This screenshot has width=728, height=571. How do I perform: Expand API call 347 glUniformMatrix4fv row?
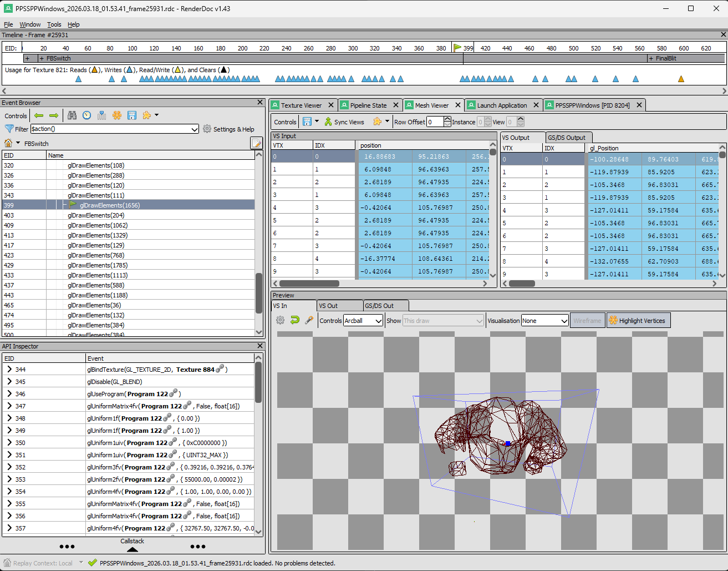click(9, 406)
